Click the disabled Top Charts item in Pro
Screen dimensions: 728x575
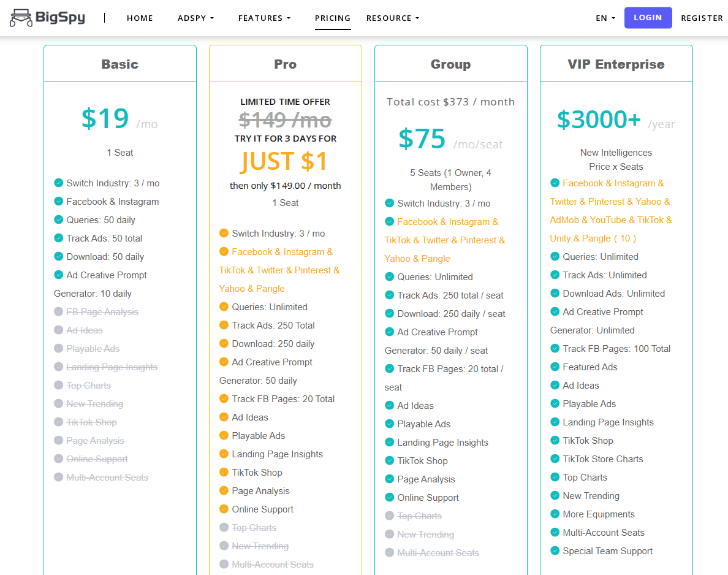pyautogui.click(x=254, y=527)
